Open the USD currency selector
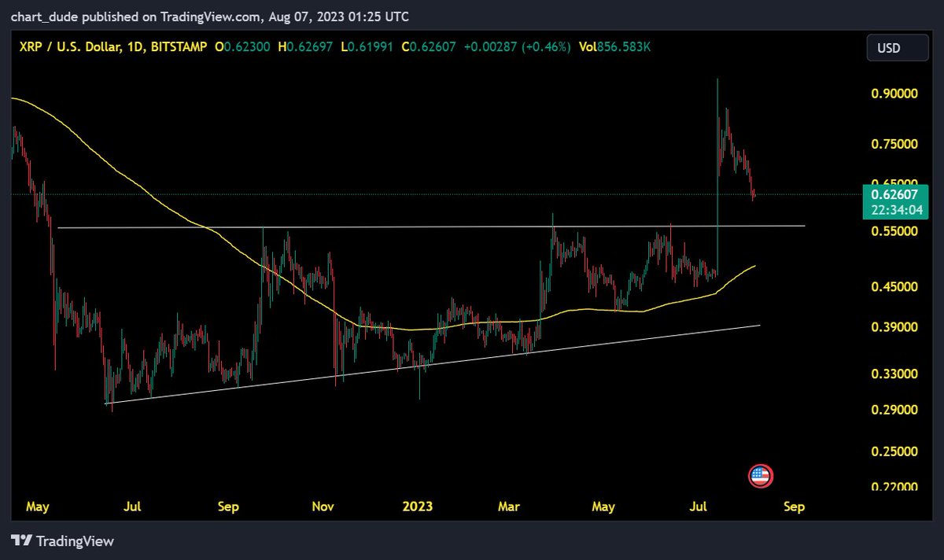 point(899,49)
